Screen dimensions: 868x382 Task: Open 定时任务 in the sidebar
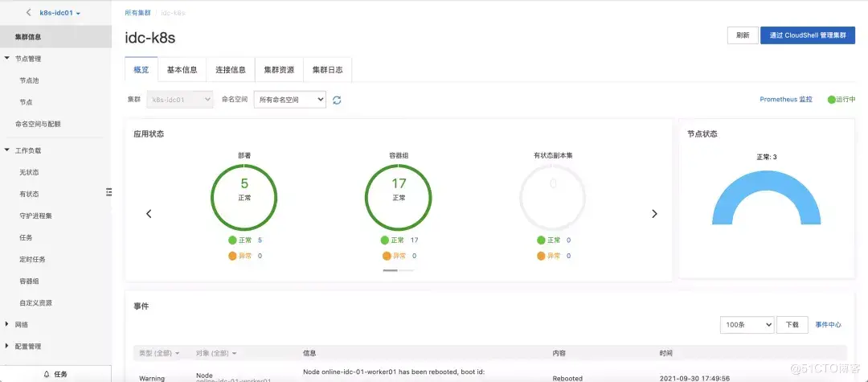[32, 259]
